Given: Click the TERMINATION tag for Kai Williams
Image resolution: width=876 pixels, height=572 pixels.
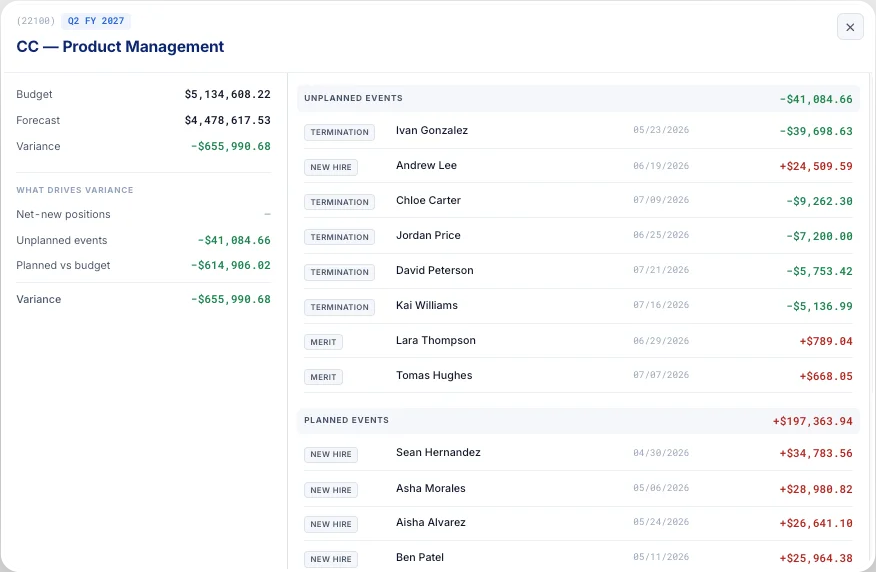Looking at the screenshot, I should 339,307.
